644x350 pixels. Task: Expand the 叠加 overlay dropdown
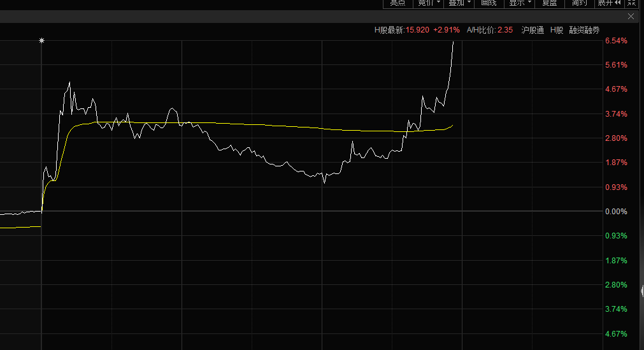(x=459, y=3)
